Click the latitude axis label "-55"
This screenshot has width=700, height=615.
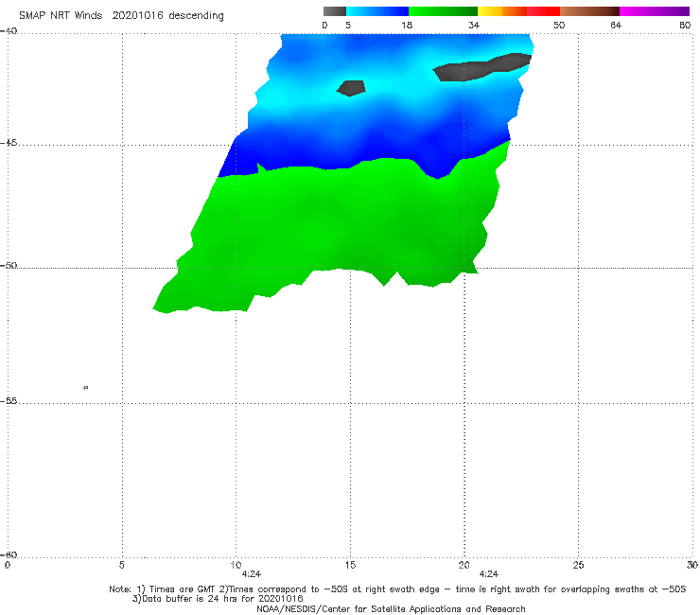point(9,401)
